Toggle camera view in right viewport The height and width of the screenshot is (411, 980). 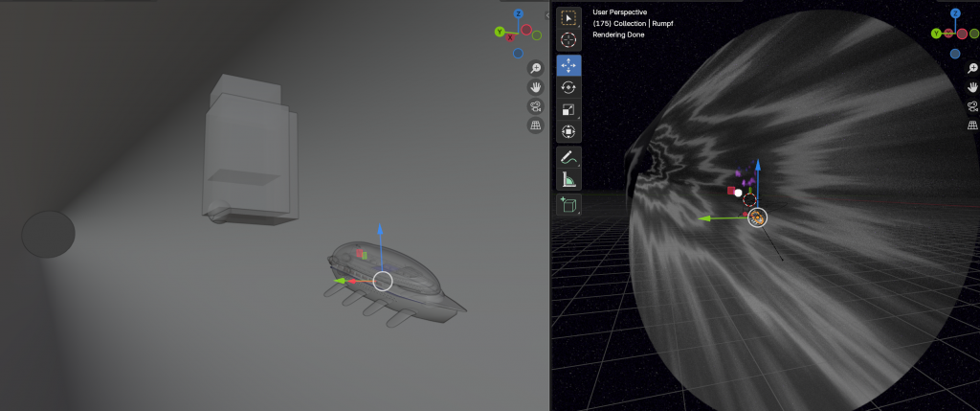click(973, 106)
